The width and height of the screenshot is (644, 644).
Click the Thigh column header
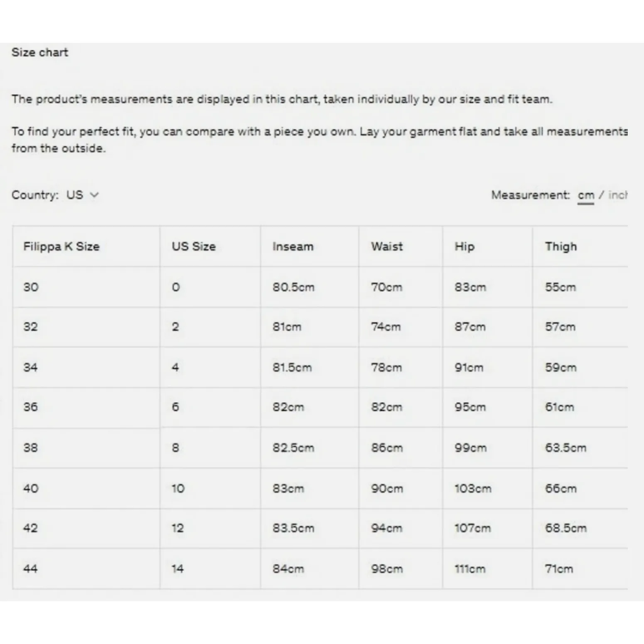561,246
